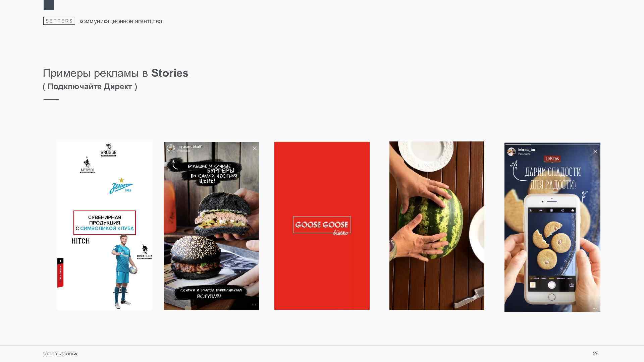Open the three-dots menu on burger story
This screenshot has width=644, height=362.
[254, 305]
